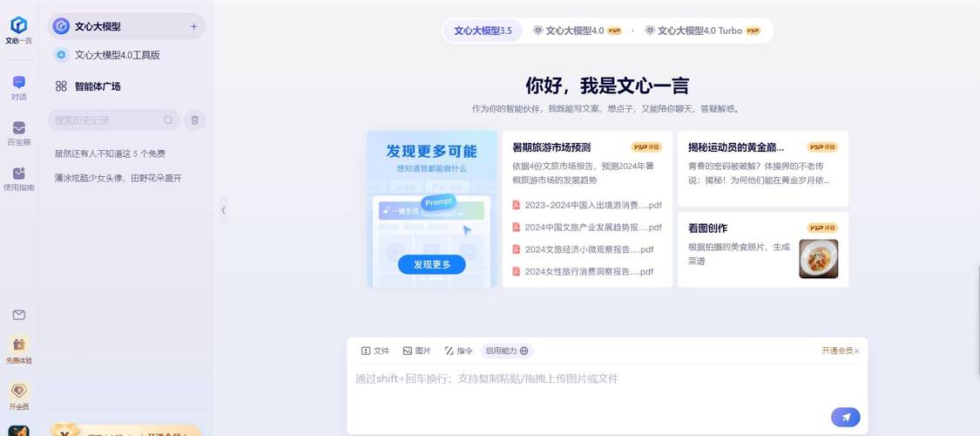Switch to 文心大模型4.0 VIP tab

[578, 31]
